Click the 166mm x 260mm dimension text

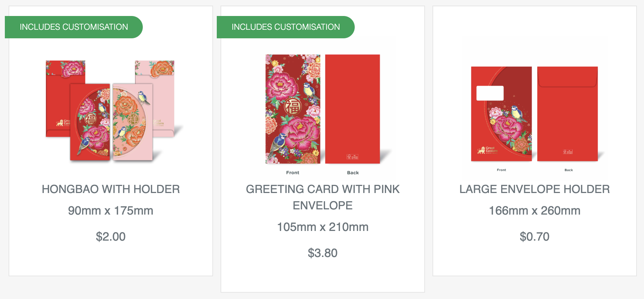click(534, 211)
